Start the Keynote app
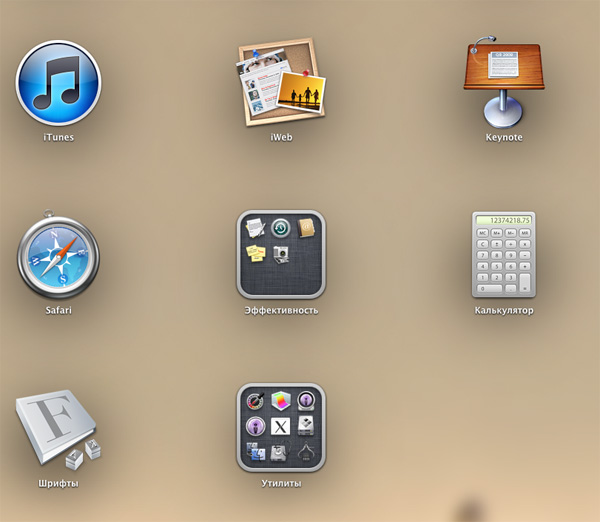The height and width of the screenshot is (522, 600). pos(504,80)
